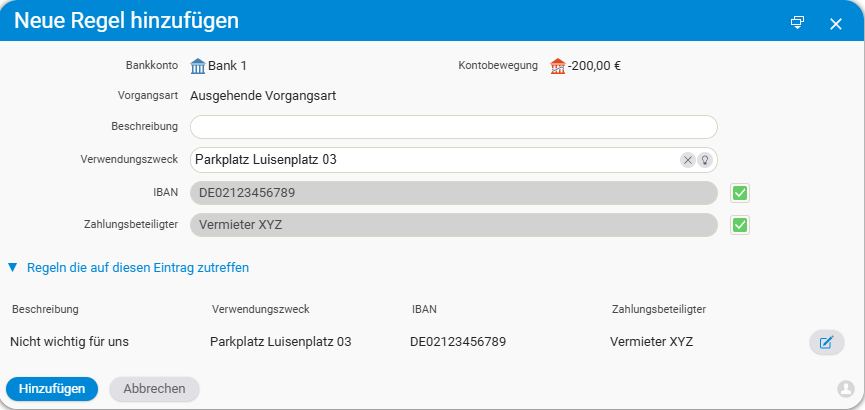Viewport: 865px width, 410px height.
Task: Click the greyed IBAN field DE02123456789
Action: (453, 193)
